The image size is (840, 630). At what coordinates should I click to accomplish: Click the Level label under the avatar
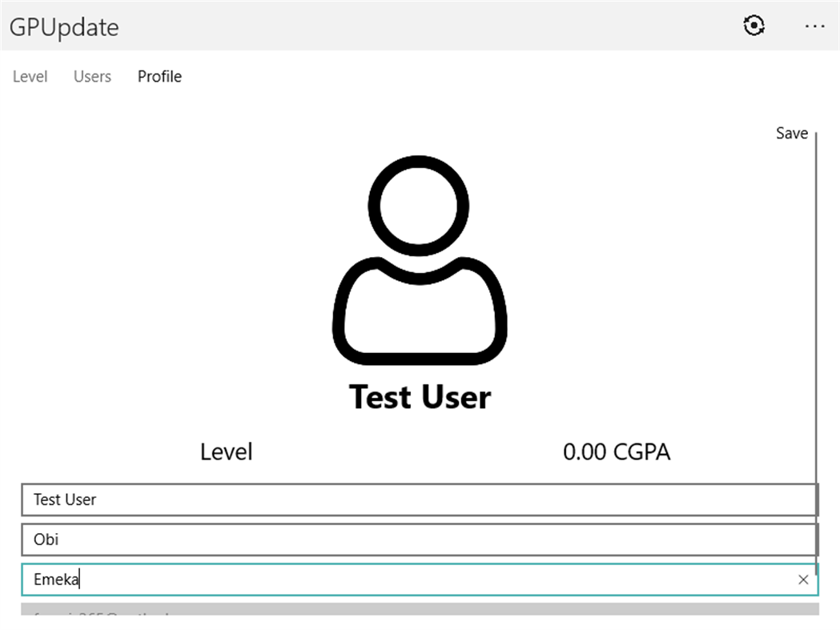pos(226,451)
